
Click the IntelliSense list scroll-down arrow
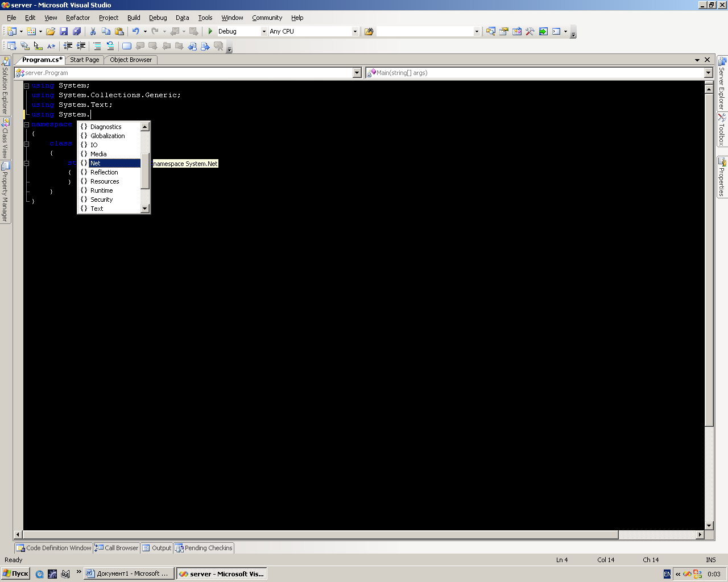tap(145, 209)
